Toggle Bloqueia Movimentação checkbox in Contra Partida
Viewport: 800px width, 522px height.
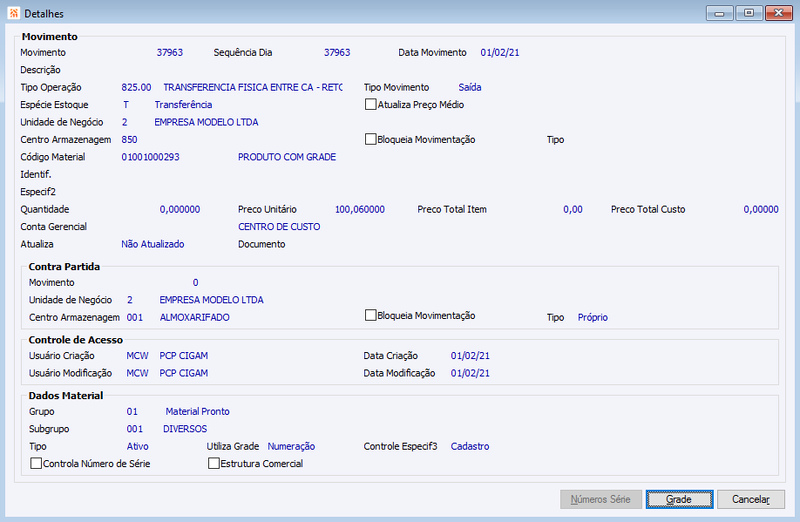coord(370,315)
